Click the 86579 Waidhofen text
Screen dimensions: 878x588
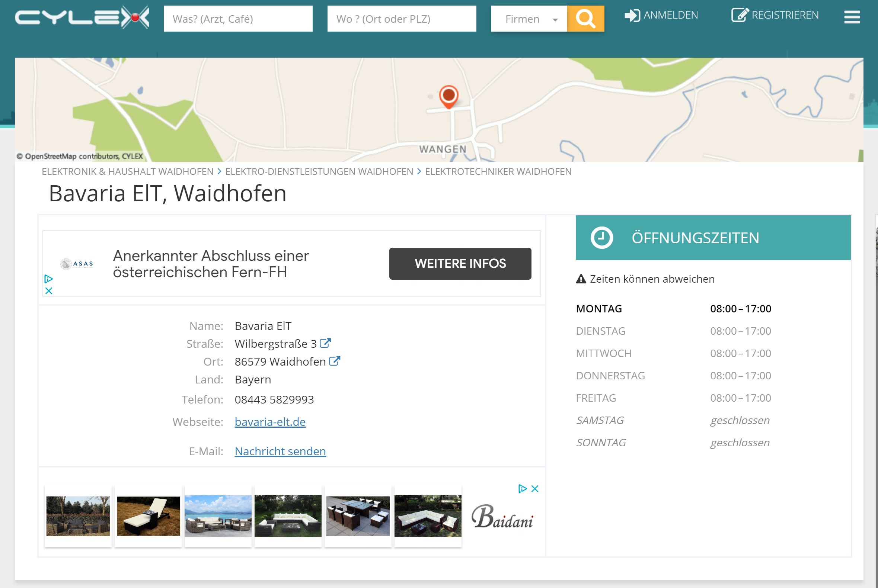tap(280, 362)
